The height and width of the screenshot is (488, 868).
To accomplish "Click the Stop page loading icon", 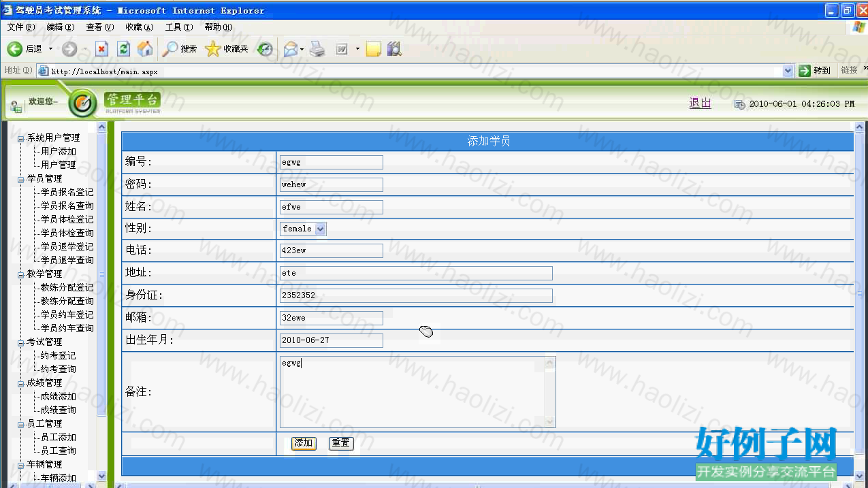I will pyautogui.click(x=102, y=49).
